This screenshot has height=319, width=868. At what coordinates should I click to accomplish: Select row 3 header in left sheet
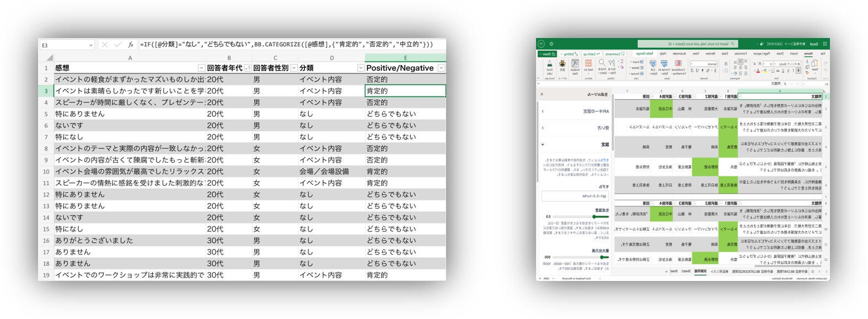pos(46,91)
